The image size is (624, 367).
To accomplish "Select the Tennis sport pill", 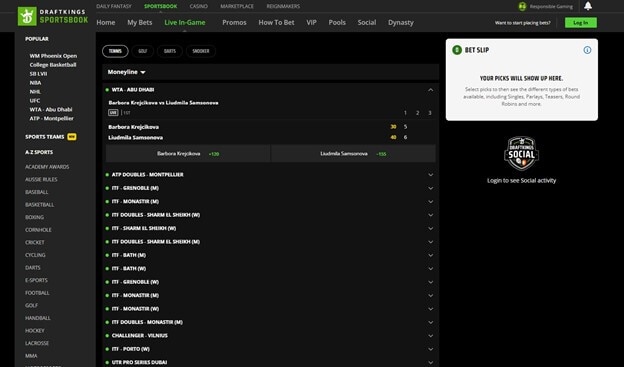I will pos(115,51).
